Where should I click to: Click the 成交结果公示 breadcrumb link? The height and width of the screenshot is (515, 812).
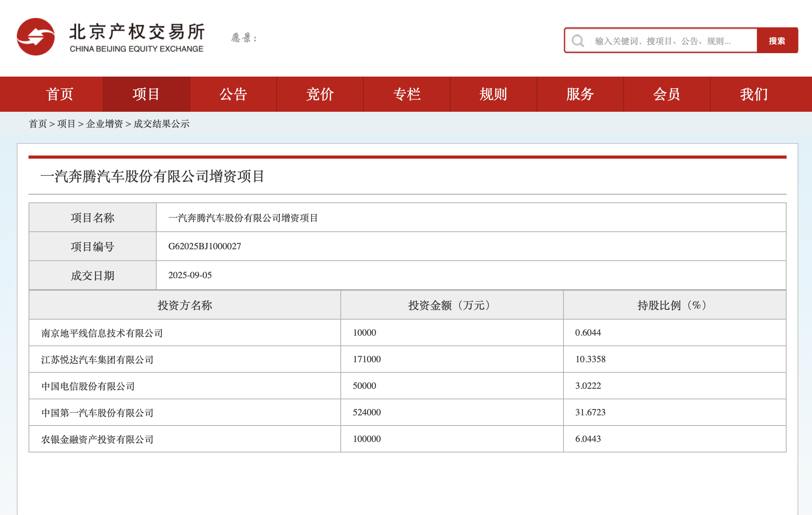coord(161,124)
